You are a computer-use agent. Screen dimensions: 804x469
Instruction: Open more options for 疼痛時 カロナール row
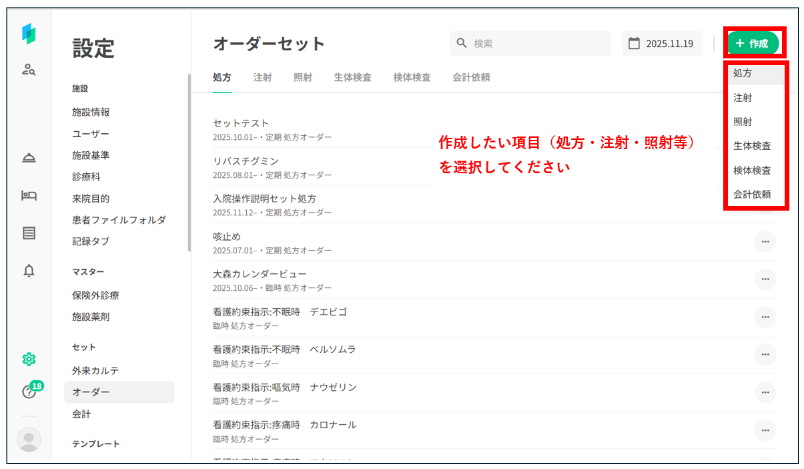click(x=765, y=430)
